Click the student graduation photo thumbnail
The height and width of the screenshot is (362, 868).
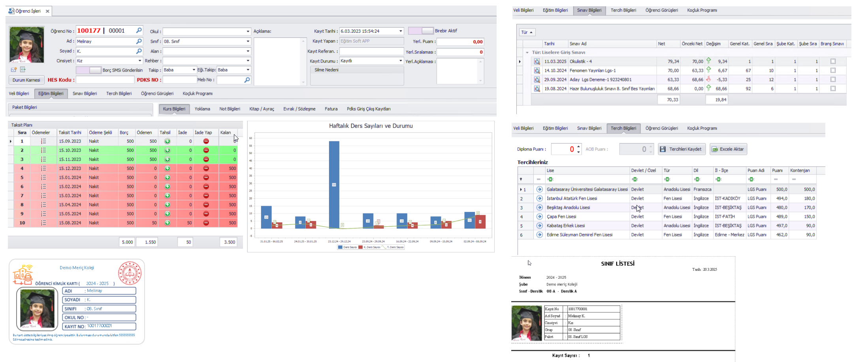click(x=26, y=45)
